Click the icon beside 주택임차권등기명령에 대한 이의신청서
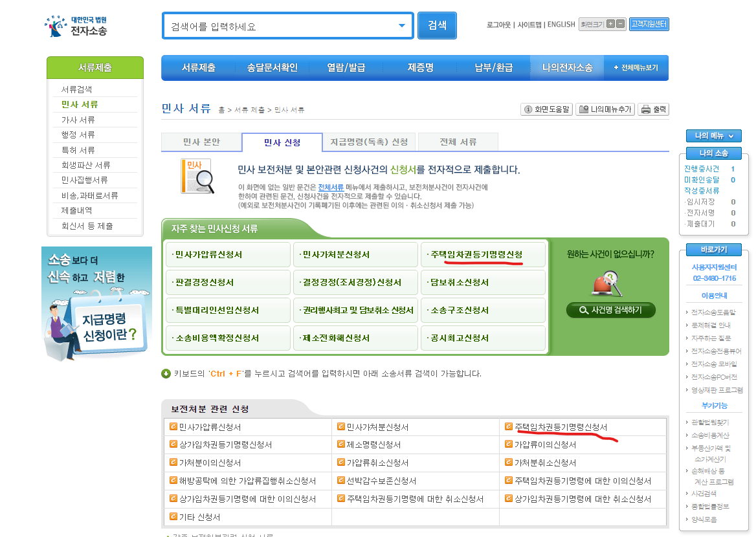Screen dimensions: 756x537 pos(509,480)
